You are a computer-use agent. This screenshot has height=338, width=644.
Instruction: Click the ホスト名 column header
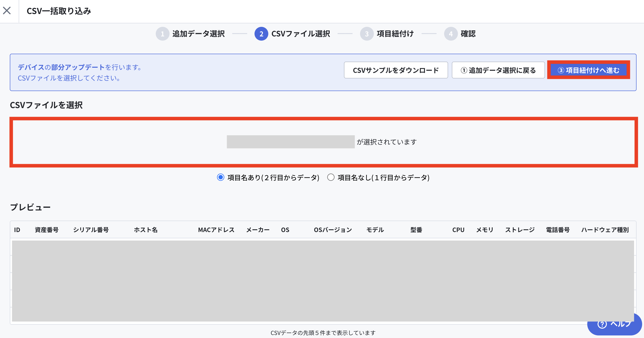[x=146, y=230]
